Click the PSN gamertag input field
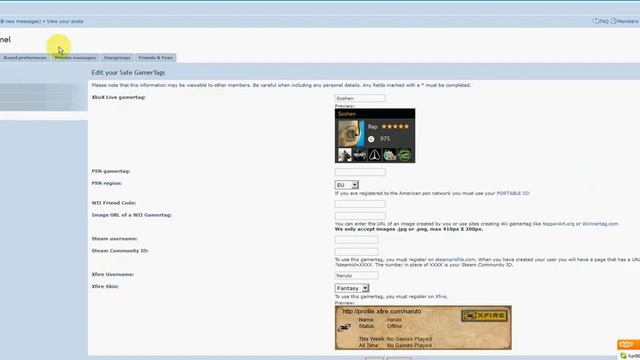 360,172
